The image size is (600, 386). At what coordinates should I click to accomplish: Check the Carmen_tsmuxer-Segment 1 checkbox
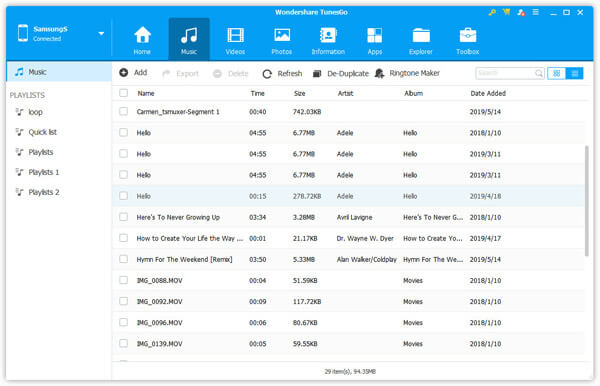pos(124,111)
